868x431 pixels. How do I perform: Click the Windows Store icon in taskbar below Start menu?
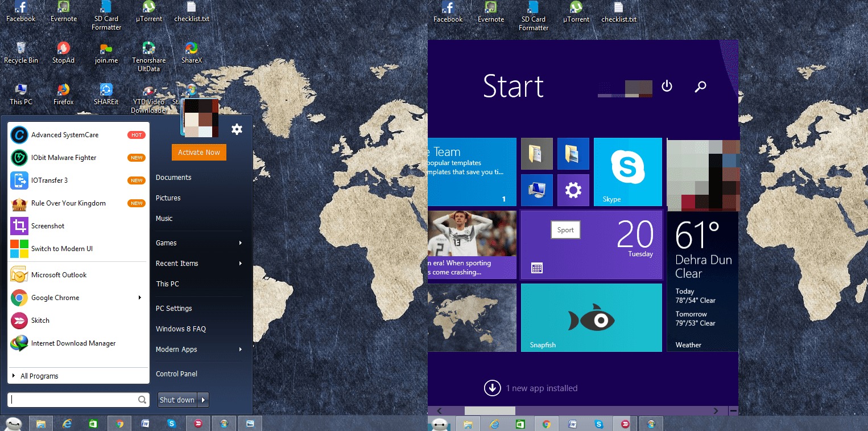(93, 424)
